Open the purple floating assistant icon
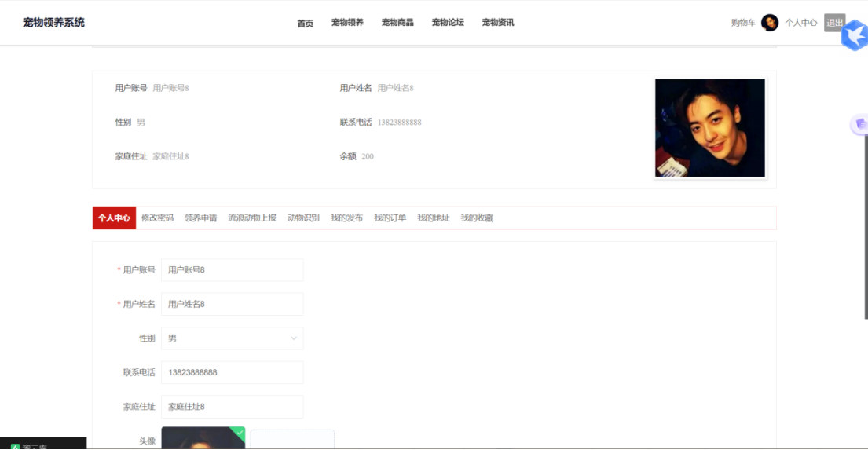Image resolution: width=868 pixels, height=450 pixels. click(x=859, y=125)
